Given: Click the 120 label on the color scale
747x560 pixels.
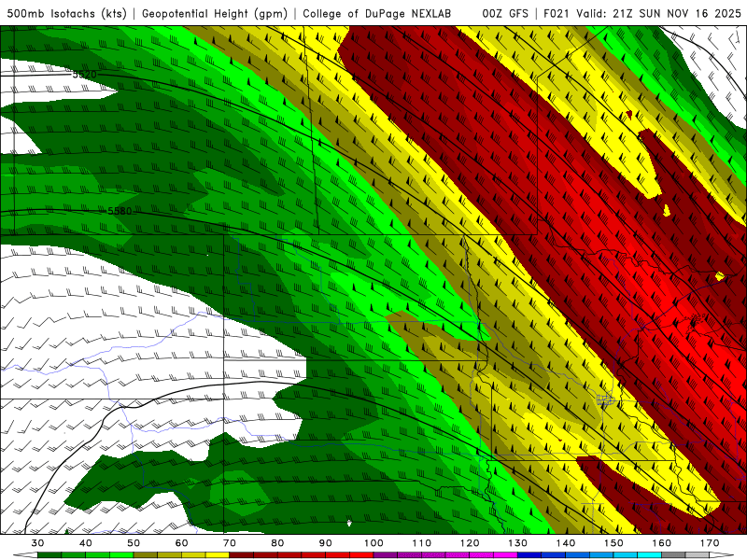Looking at the screenshot, I should point(470,543).
